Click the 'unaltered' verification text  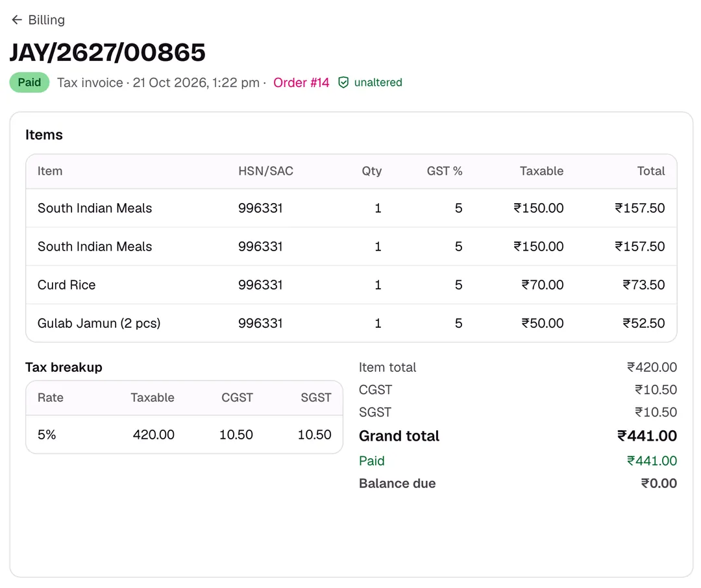pos(378,82)
